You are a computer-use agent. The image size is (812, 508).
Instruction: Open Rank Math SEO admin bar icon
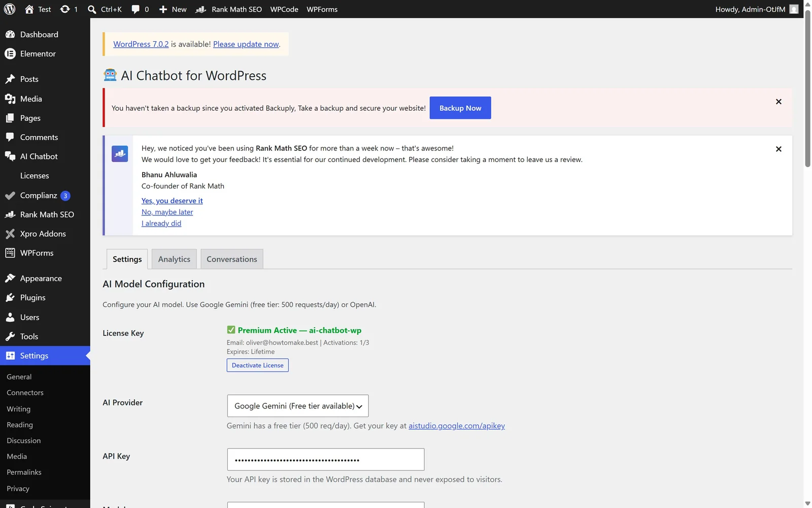tap(201, 9)
